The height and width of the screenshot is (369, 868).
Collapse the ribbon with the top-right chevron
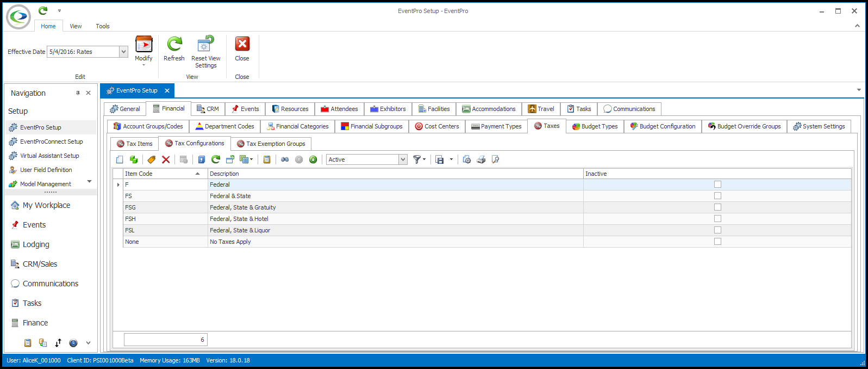pos(857,26)
